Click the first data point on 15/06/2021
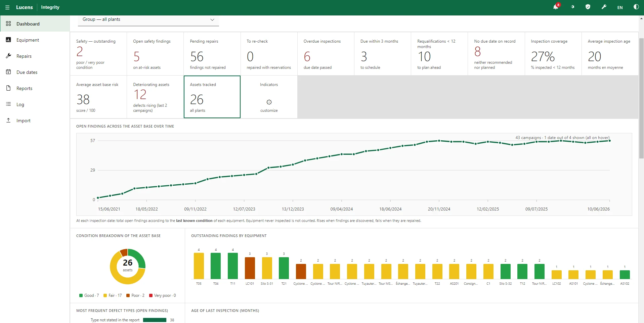The width and height of the screenshot is (644, 323). point(98,198)
